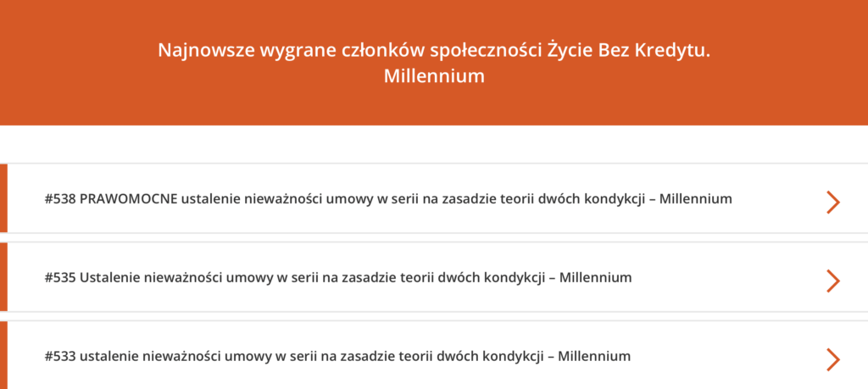This screenshot has height=389, width=868.
Task: Click the chevron arrow on row #535
Action: (832, 281)
